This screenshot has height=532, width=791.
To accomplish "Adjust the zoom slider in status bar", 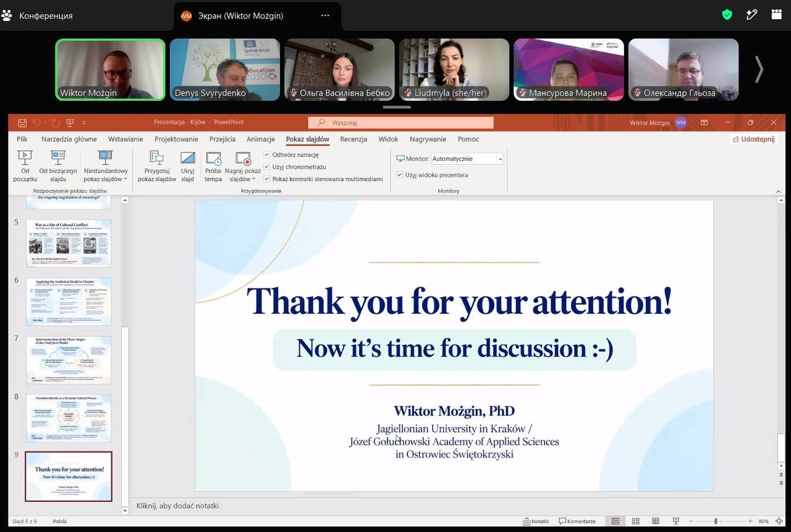I will (716, 521).
